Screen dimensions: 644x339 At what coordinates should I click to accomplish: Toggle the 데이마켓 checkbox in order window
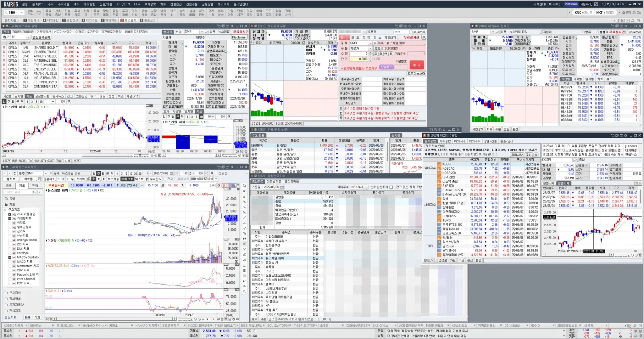coord(384,48)
